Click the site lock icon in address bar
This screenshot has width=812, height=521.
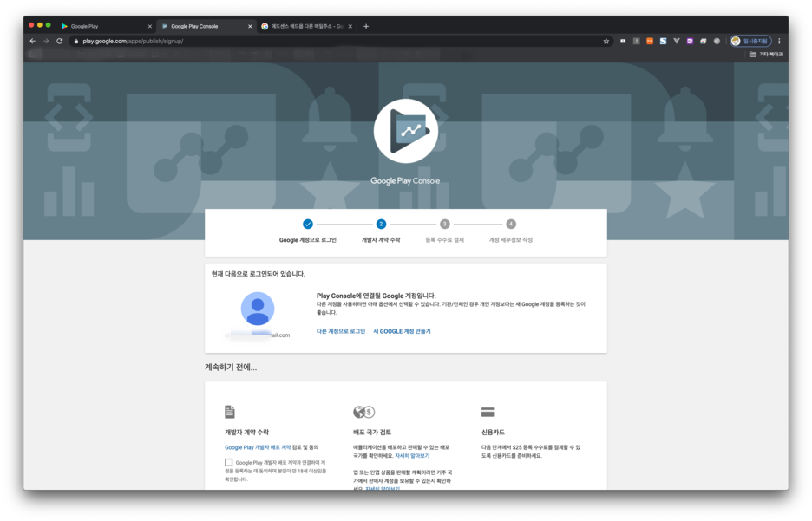pyautogui.click(x=76, y=42)
